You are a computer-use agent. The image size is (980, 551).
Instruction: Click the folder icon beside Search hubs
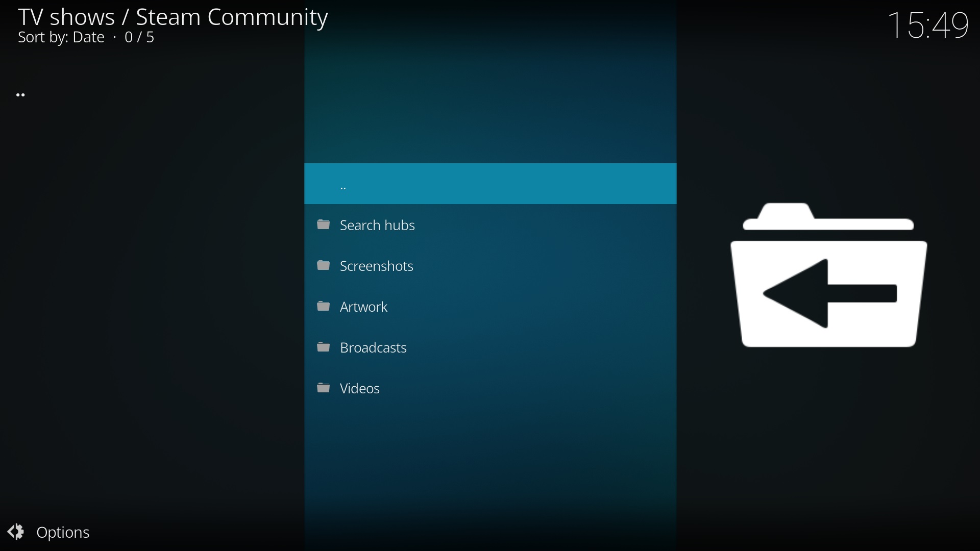pyautogui.click(x=324, y=224)
